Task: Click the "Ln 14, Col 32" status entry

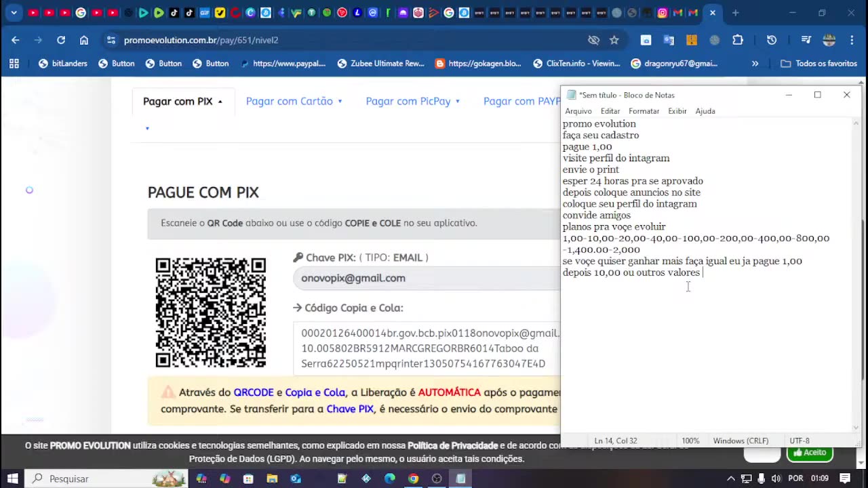Action: click(616, 441)
